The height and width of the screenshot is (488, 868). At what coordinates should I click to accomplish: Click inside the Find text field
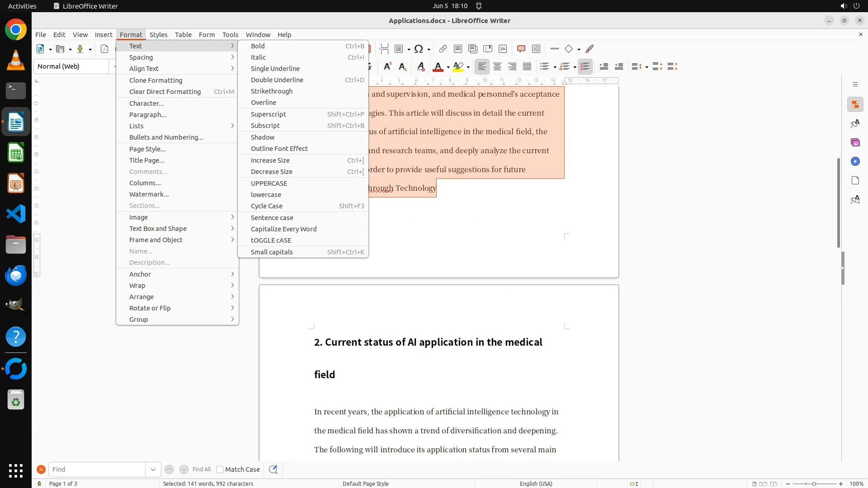click(x=97, y=469)
